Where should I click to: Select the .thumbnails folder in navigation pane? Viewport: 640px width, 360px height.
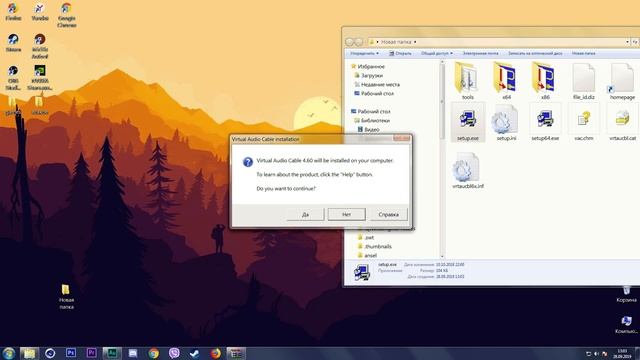(x=375, y=247)
